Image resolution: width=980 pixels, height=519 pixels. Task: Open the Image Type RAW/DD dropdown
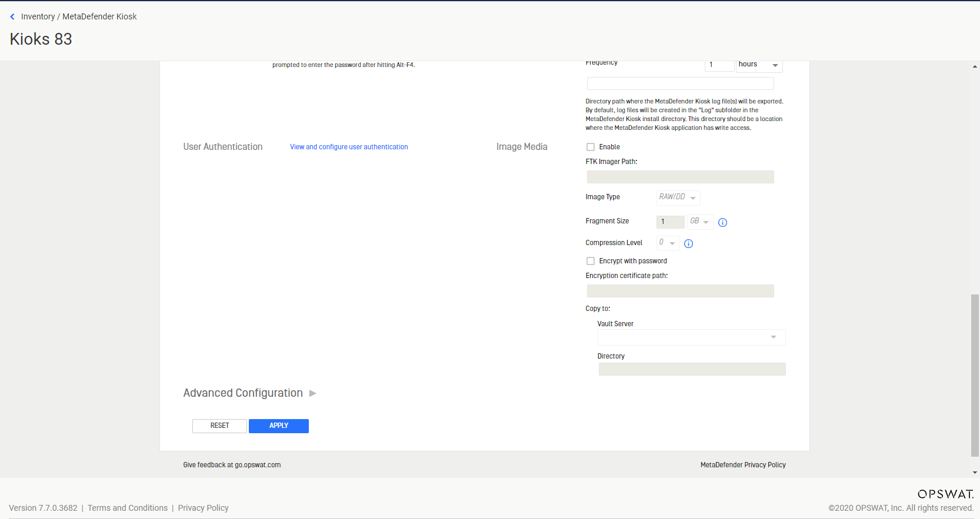pos(678,197)
